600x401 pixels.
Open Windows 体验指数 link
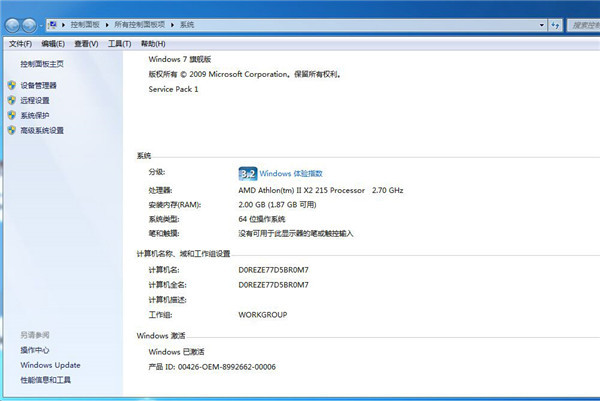291,174
